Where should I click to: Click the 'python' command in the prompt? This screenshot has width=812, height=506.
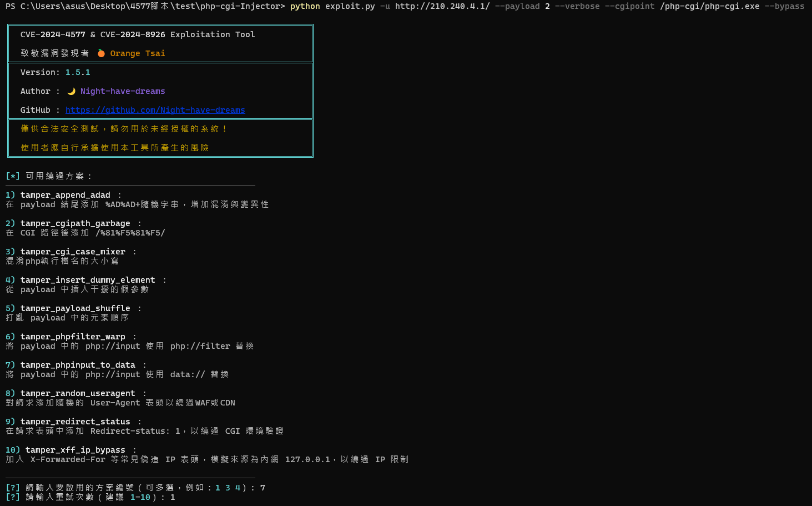(x=305, y=6)
